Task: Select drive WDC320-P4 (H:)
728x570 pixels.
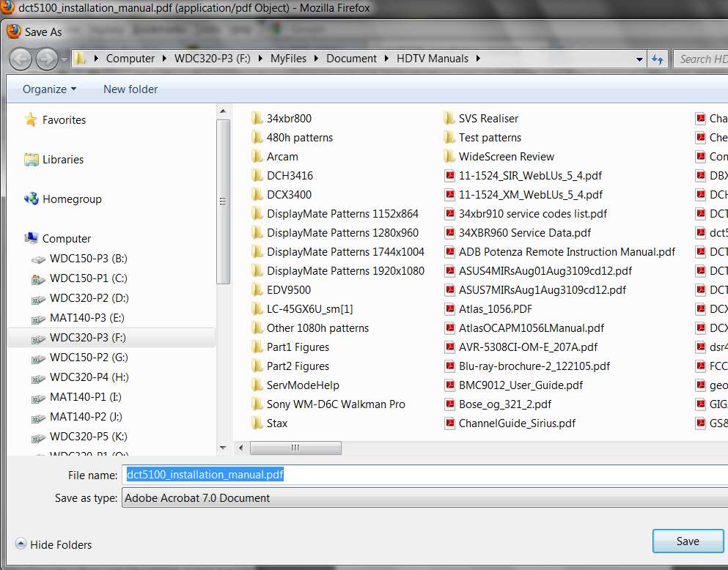Action: click(x=89, y=377)
